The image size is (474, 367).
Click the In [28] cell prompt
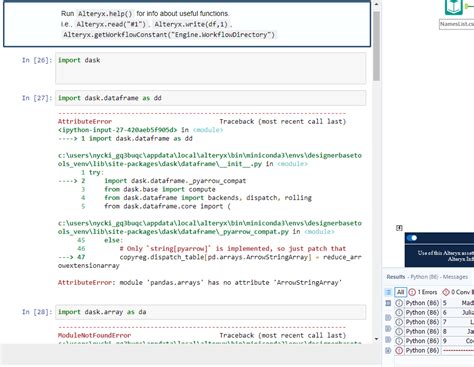pos(37,312)
